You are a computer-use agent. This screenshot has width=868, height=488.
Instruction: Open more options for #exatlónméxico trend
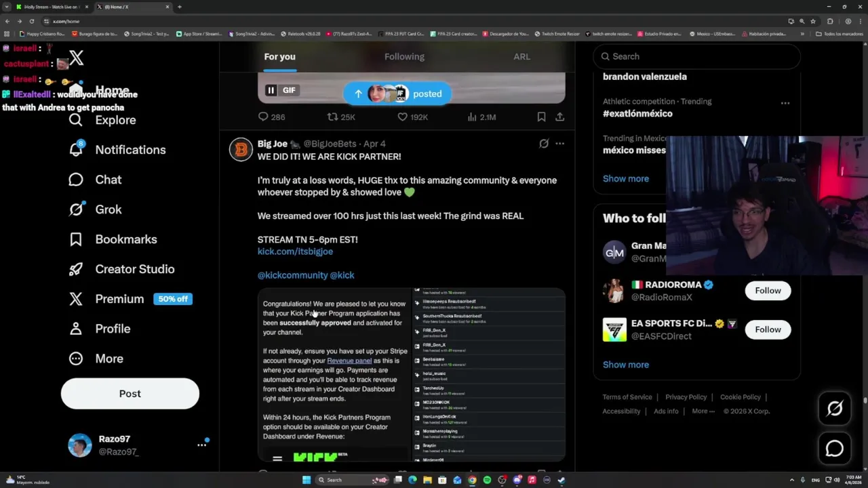point(785,103)
